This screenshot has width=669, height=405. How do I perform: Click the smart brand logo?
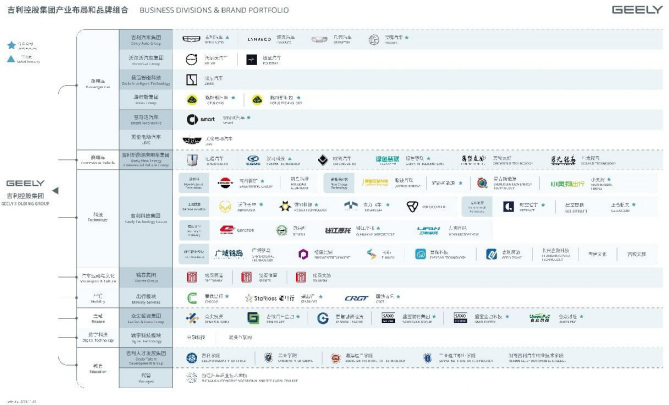tap(197, 119)
